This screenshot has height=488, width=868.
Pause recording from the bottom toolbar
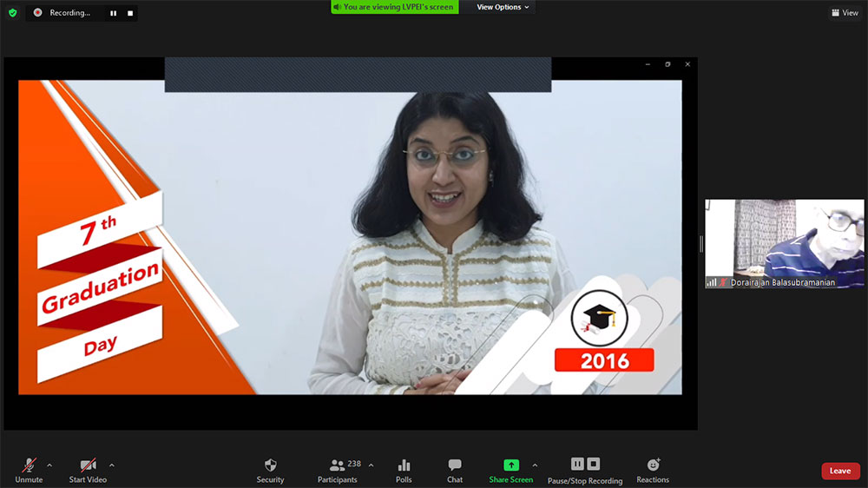[577, 464]
